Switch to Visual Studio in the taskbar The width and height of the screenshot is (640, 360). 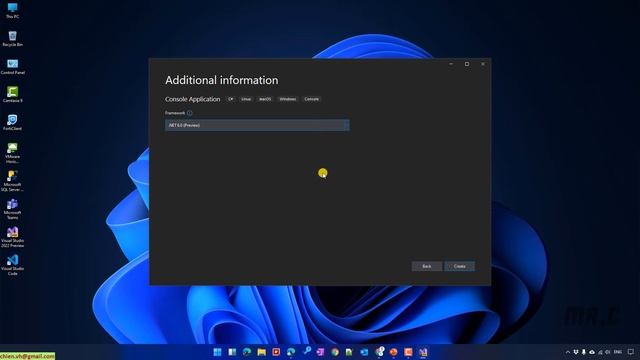[423, 352]
